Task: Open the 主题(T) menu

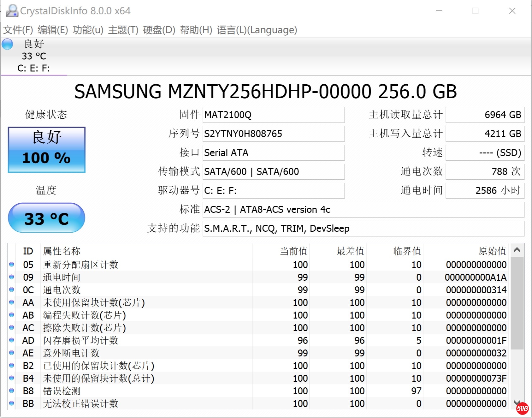Action: [x=123, y=30]
